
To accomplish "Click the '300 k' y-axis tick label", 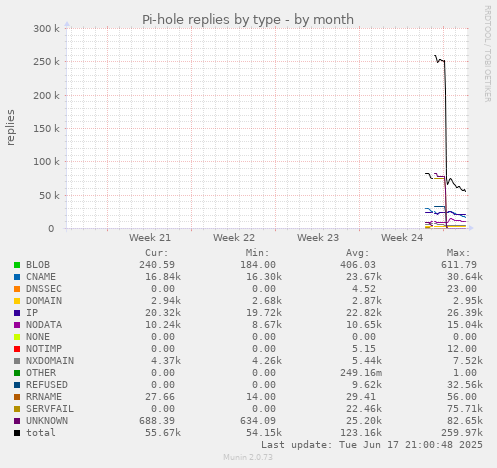I will [46, 29].
